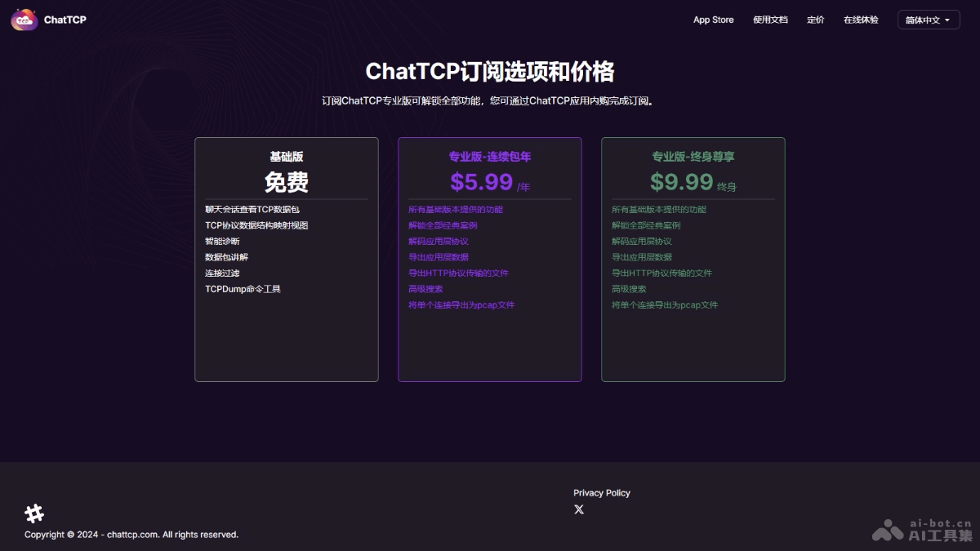
Task: Select App Store in the top navigation
Action: point(713,20)
